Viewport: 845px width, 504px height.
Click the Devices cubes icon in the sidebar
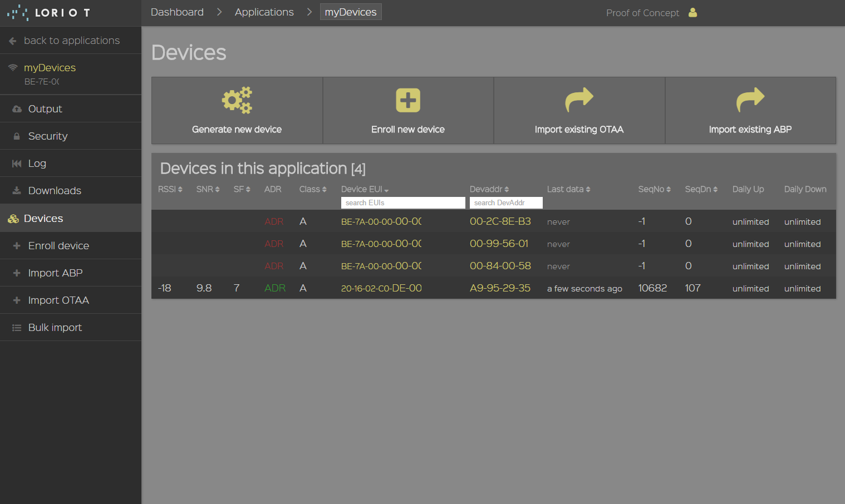coord(13,219)
